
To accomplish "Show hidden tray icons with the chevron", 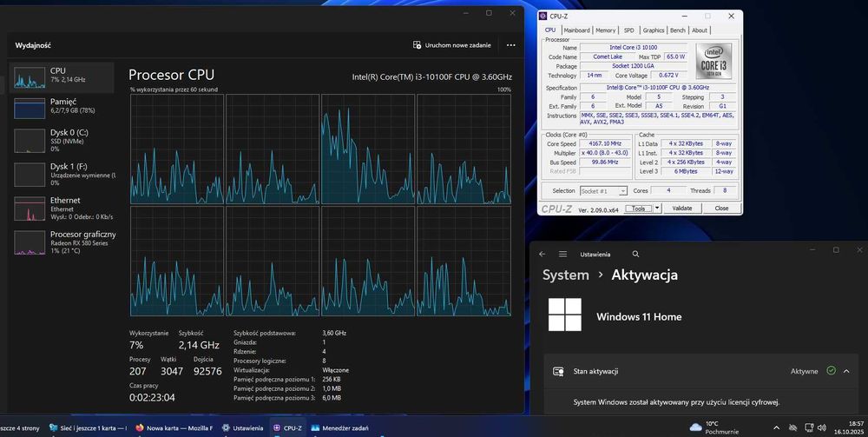I will click(x=776, y=427).
